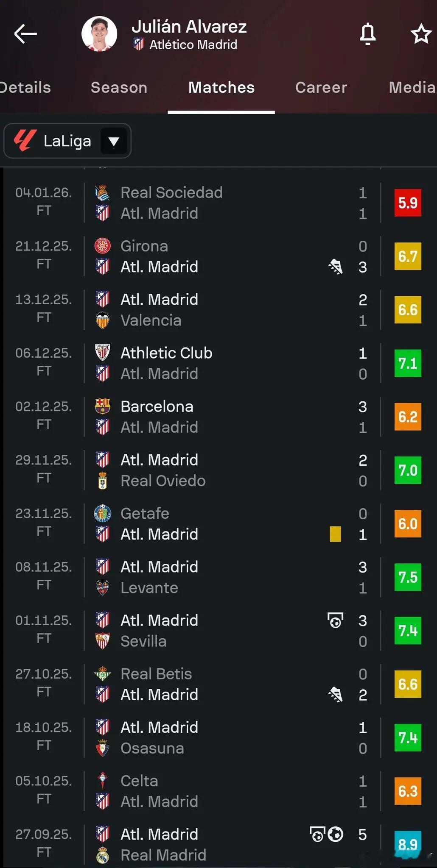
Task: Toggle the favorite star for Julián Alvarez
Action: (x=421, y=34)
